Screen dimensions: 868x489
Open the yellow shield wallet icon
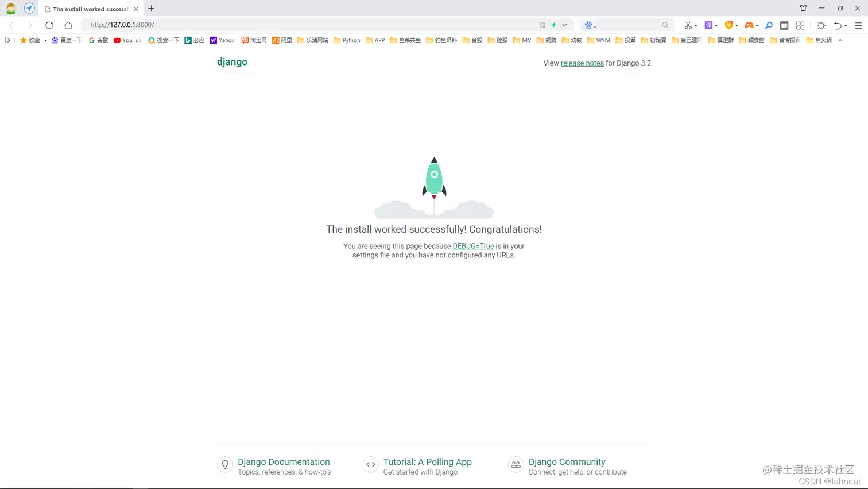click(729, 25)
